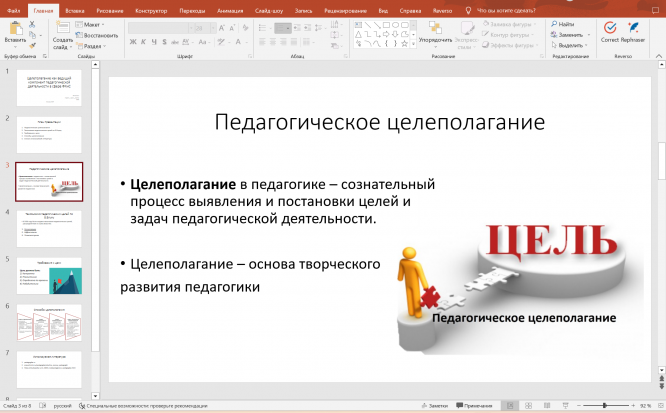Toggle the Notes (Заметки) pane

[x=436, y=406]
